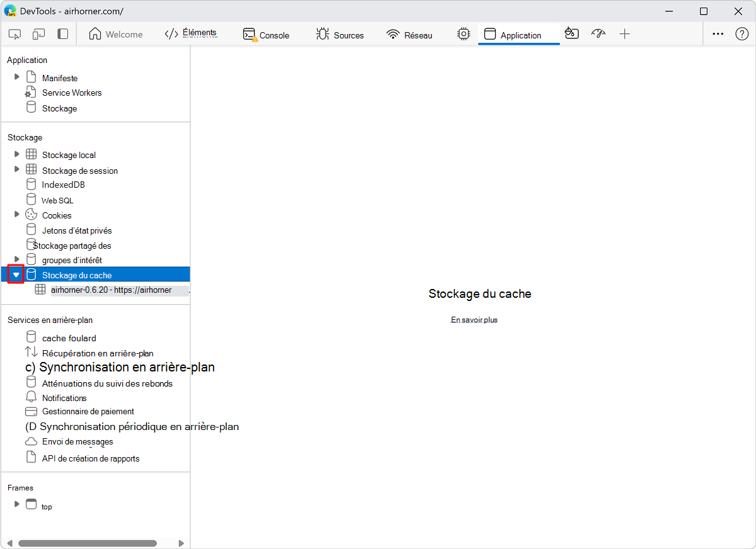Viewport: 756px width, 549px height.
Task: Select cache foulard entry
Action: (69, 338)
